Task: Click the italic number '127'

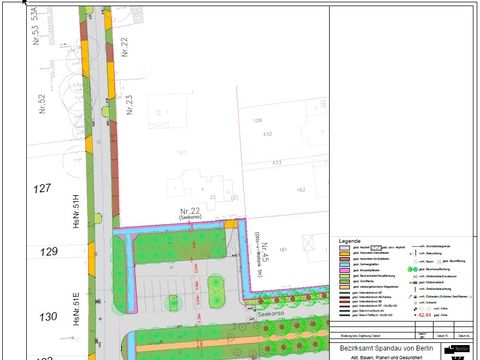Action: (42, 189)
